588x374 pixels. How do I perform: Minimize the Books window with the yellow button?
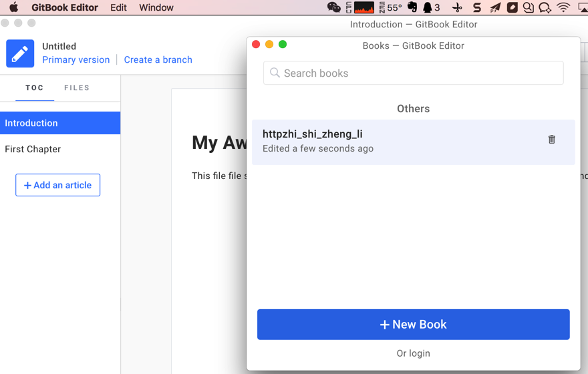tap(269, 45)
